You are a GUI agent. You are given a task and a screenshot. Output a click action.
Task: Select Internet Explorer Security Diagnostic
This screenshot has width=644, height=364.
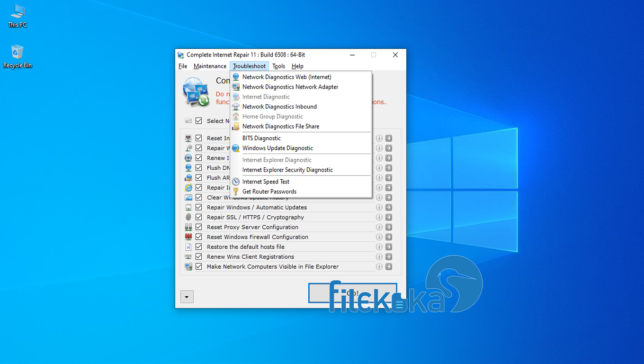[301, 170]
